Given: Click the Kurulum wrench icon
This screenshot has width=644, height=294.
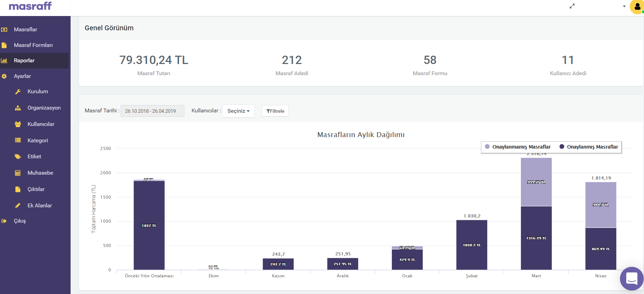Looking at the screenshot, I should 18,92.
